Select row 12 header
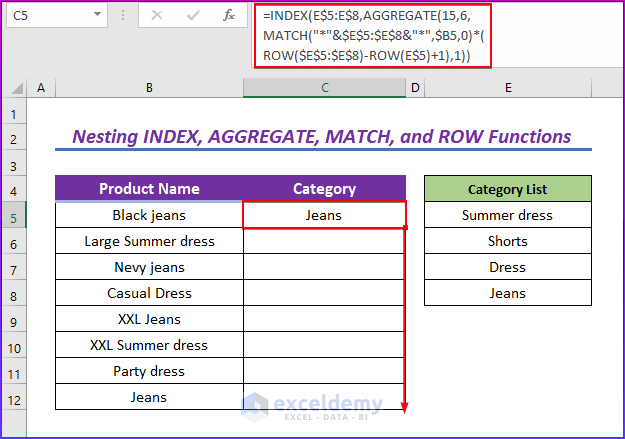Viewport: 625px width, 439px height. (x=15, y=397)
